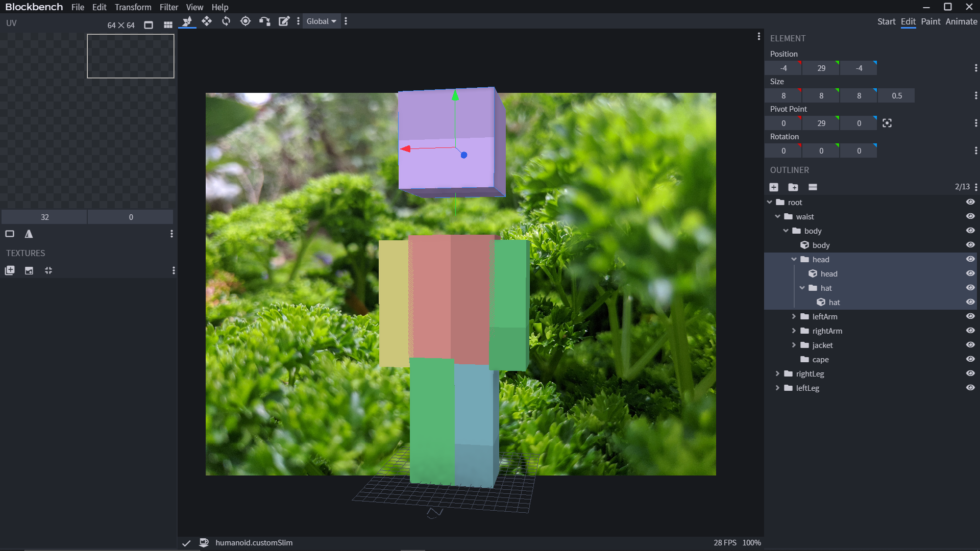Hide the rightLeg group eye icon

(970, 373)
